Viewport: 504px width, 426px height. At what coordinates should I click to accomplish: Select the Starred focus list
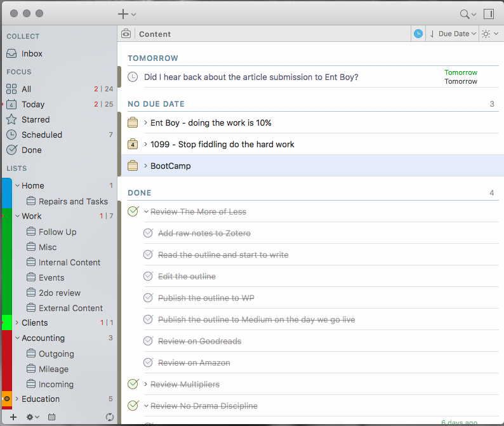click(36, 119)
